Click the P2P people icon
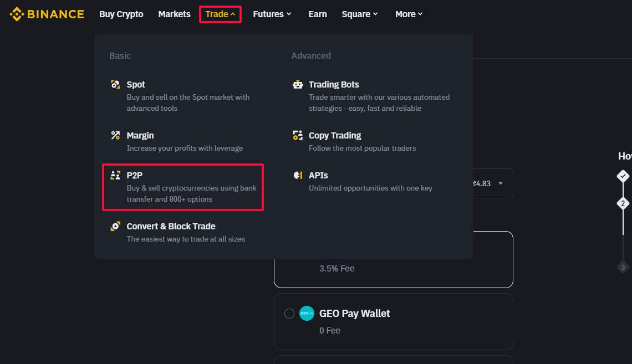 115,175
